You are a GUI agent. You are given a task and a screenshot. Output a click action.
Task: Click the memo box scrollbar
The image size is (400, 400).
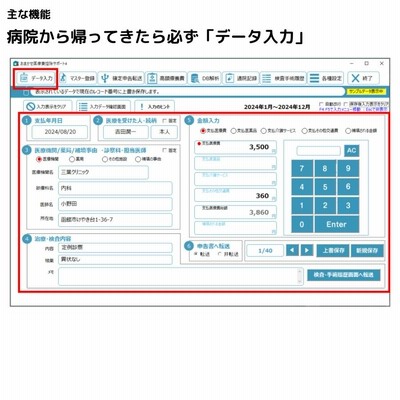(x=299, y=276)
